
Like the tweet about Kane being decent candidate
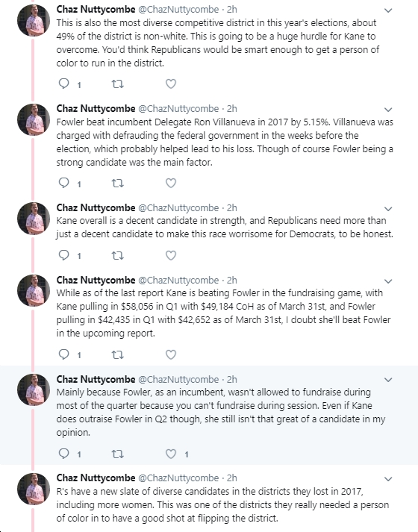click(x=171, y=255)
